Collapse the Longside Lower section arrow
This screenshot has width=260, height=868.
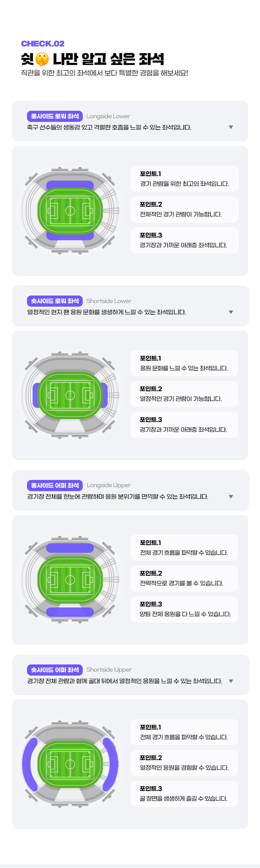coord(231,127)
